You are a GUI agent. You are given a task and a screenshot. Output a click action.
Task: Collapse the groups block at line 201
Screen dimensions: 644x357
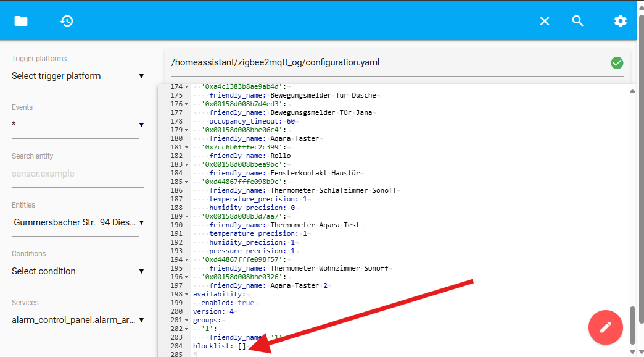[188, 321]
